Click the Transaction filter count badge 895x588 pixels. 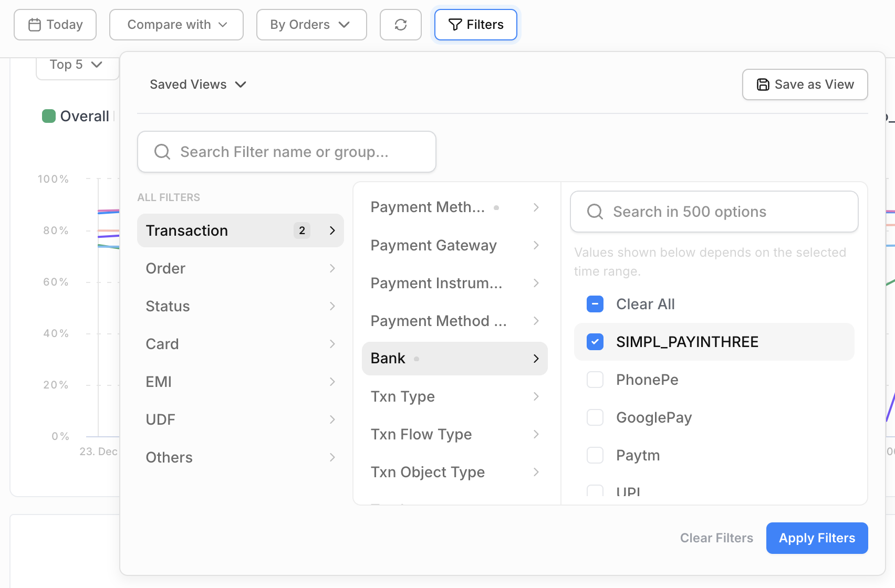coord(301,230)
